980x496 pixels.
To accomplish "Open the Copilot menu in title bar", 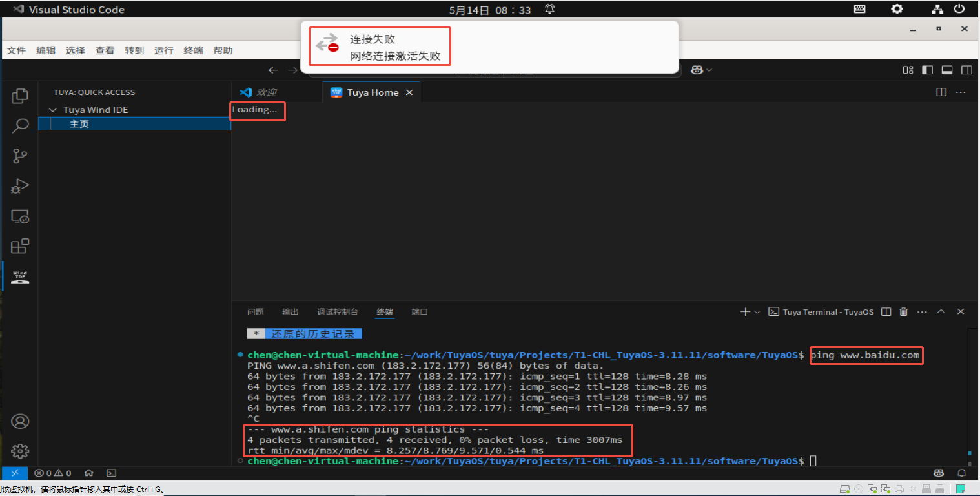I will 701,70.
